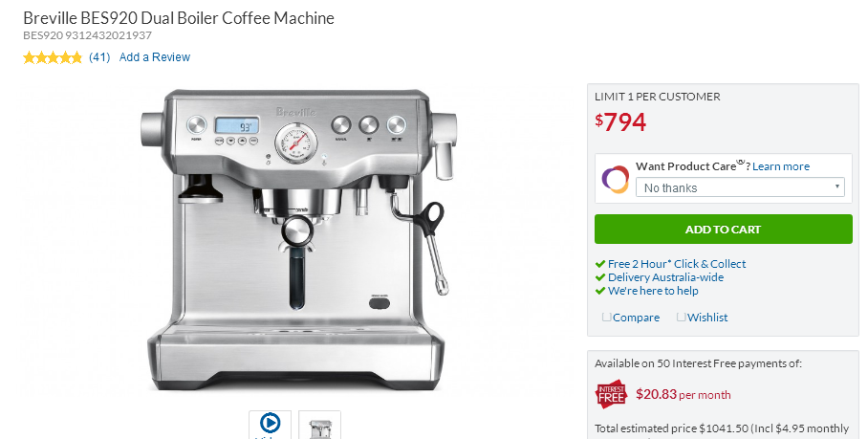This screenshot has height=439, width=868.
Task: Click green checkmark beside Delivery Australia-wide
Action: pyautogui.click(x=600, y=277)
